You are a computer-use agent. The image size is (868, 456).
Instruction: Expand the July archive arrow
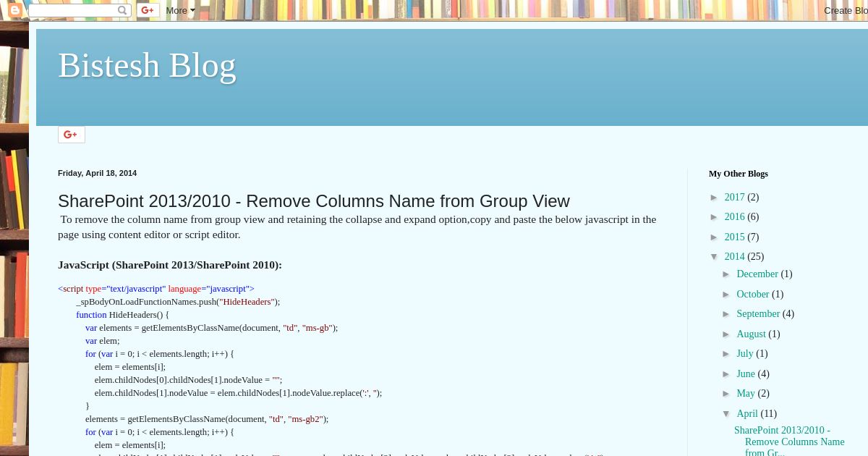[x=727, y=354]
